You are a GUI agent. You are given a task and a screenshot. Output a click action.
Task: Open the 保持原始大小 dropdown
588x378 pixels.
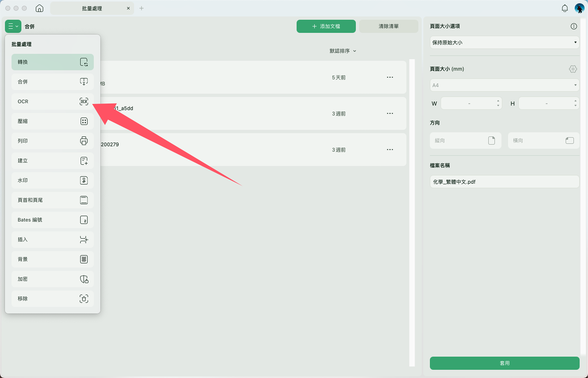point(504,42)
